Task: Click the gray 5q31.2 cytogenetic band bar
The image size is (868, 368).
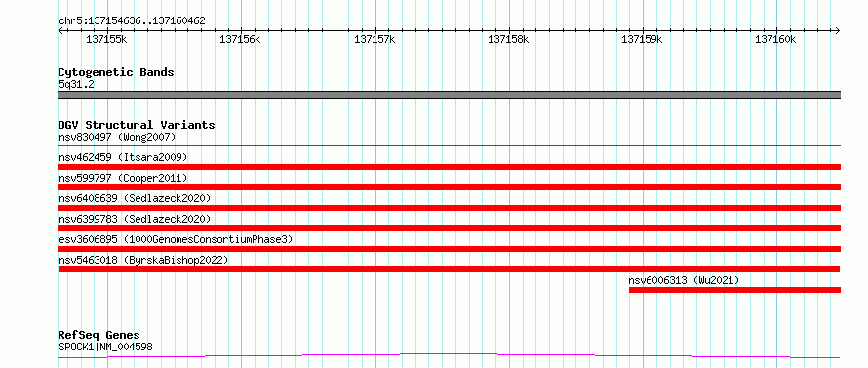Action: tap(449, 95)
